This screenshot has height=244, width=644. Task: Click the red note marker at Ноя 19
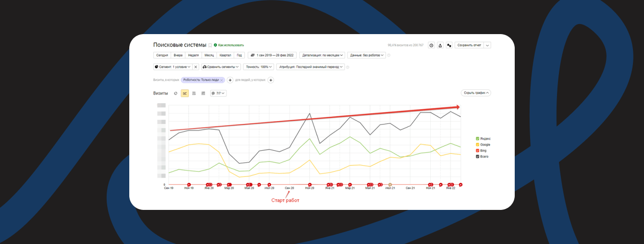189,184
